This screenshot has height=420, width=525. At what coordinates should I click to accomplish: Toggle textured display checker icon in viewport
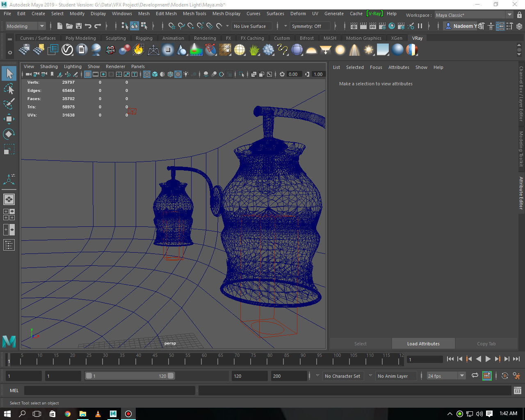point(178,74)
